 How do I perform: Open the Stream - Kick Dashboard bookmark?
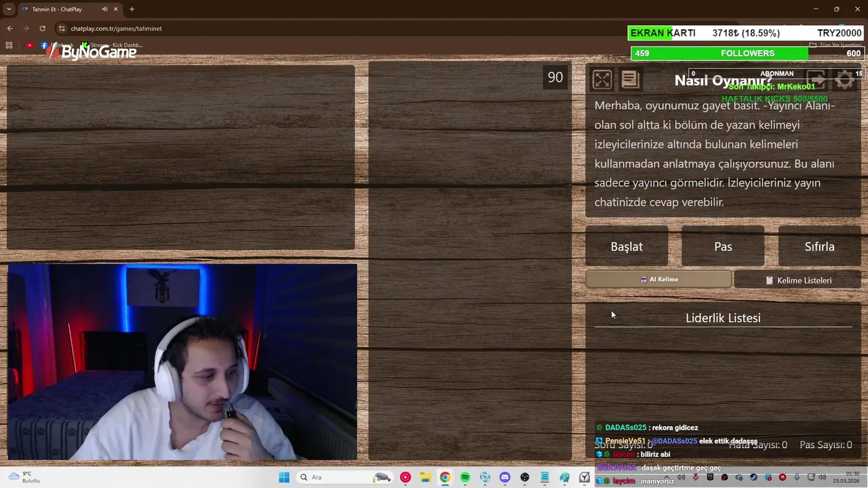[112, 45]
